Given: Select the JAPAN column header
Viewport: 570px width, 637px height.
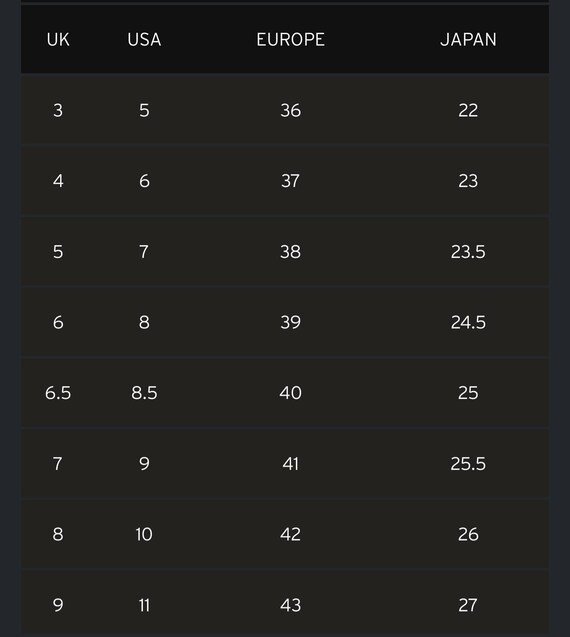Looking at the screenshot, I should [x=468, y=39].
